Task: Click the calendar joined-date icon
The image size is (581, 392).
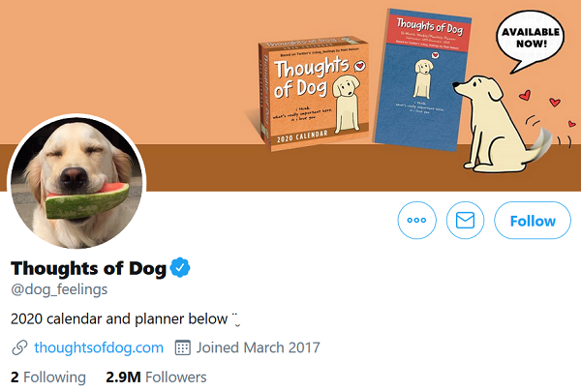Action: [x=182, y=347]
